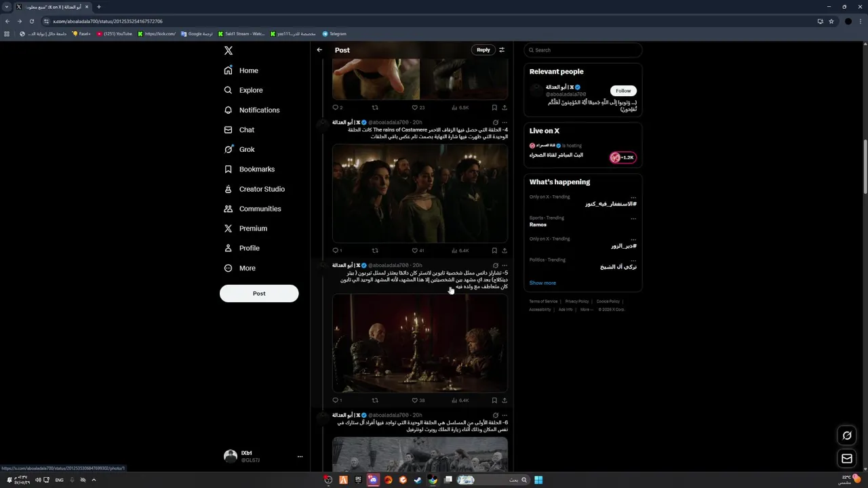
Task: Open Tywin and Tyrion dinner image thumbnail
Action: [420, 343]
